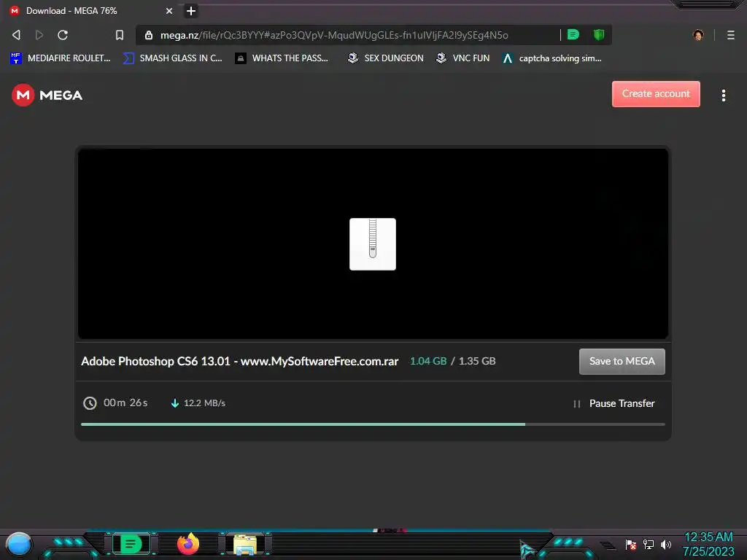Click Pause Transfer label
Viewport: 747px width, 560px height.
click(622, 403)
